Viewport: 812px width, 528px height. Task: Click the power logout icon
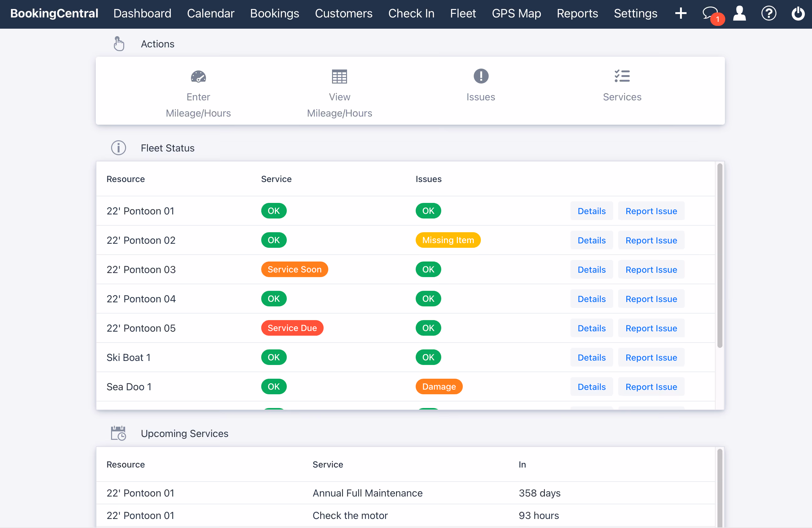798,13
